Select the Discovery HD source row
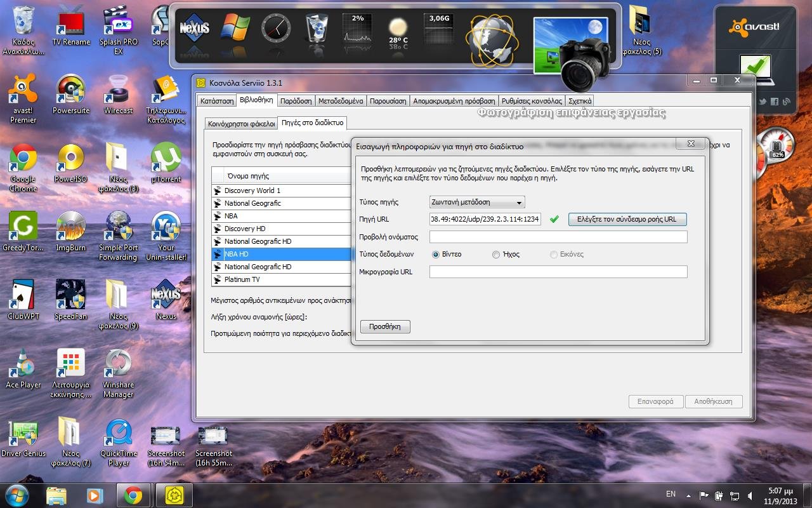 pos(282,229)
